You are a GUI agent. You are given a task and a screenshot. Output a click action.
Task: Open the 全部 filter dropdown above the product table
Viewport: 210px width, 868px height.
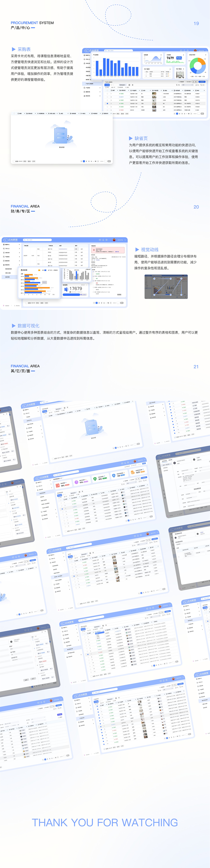coord(188,85)
